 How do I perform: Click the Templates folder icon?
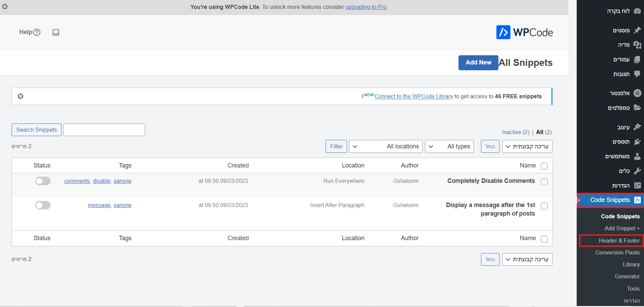point(637,108)
